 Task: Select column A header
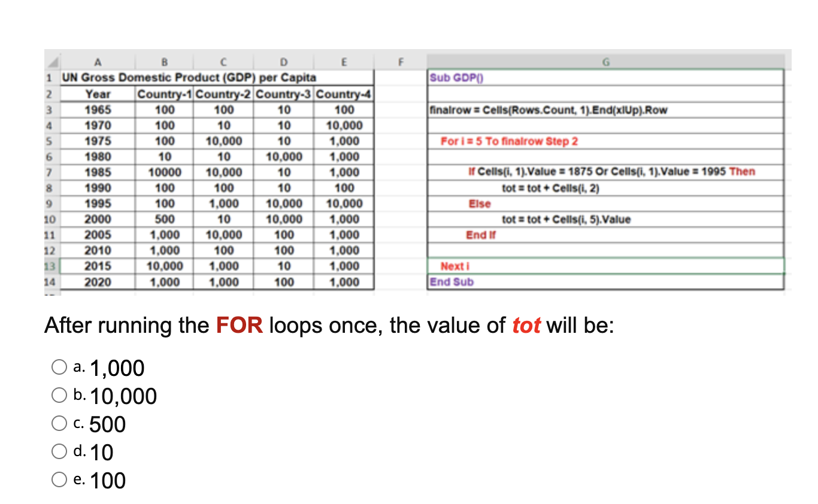click(x=96, y=61)
